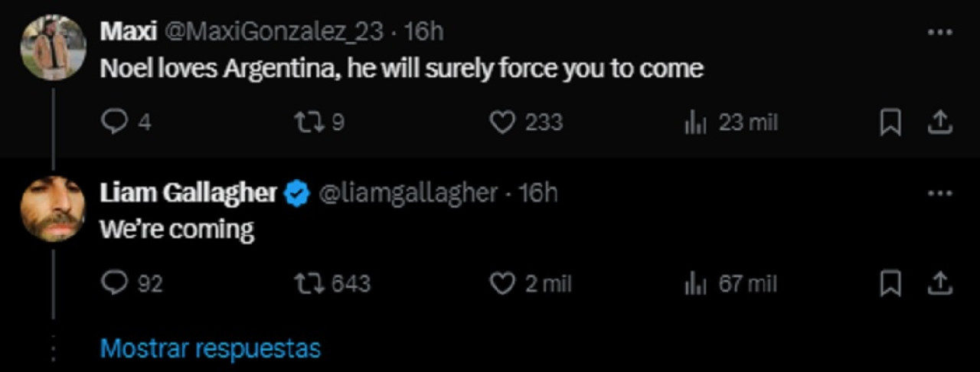View analytics on Liam's 67 mil views
980x372 pixels.
click(x=695, y=284)
